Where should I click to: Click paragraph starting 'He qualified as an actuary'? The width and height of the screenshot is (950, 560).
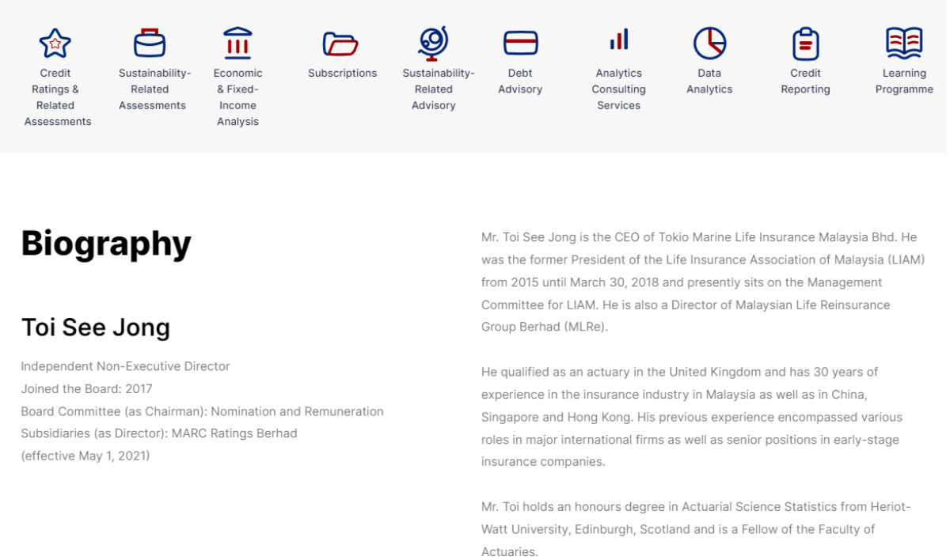click(690, 417)
